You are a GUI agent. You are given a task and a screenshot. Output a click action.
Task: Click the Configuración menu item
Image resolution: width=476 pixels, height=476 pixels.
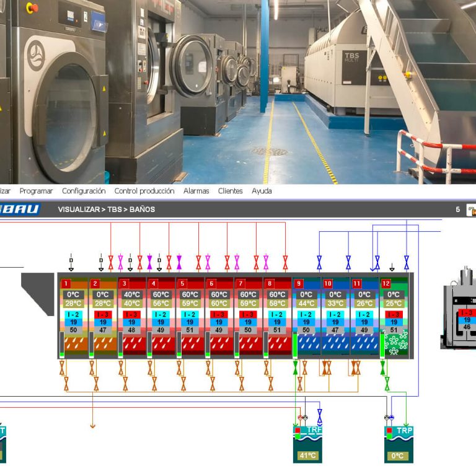point(84,191)
